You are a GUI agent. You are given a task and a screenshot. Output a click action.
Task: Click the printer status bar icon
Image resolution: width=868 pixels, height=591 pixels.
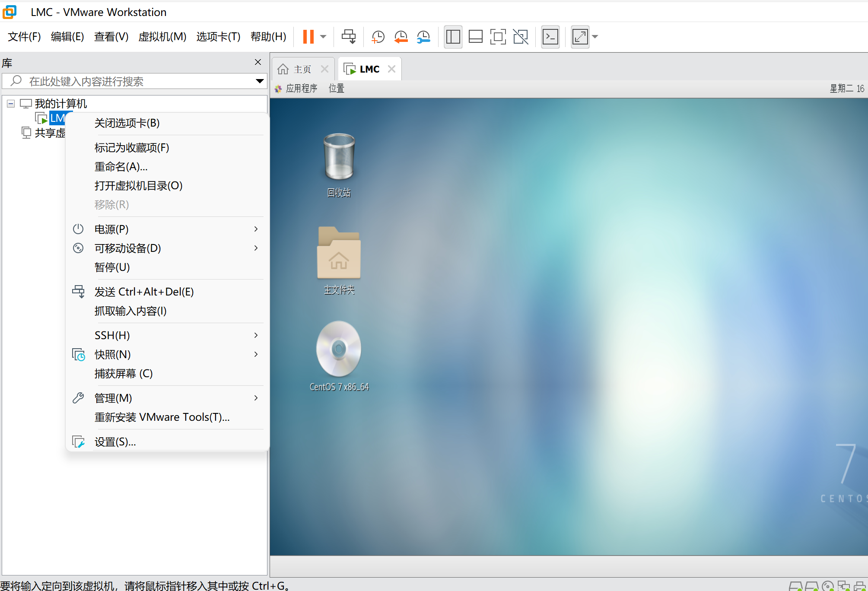coord(860,586)
